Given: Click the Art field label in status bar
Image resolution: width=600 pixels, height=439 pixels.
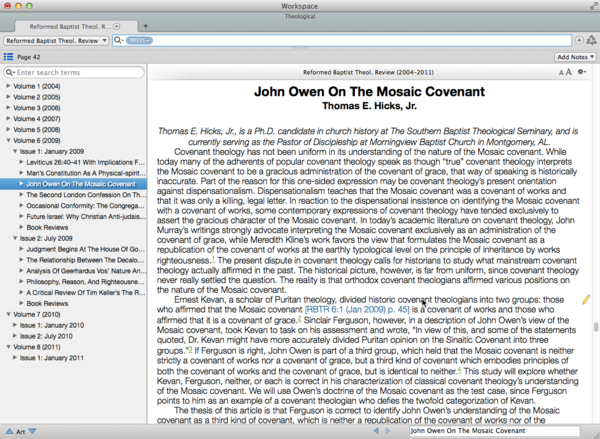Looking at the screenshot, I should pyautogui.click(x=21, y=432).
